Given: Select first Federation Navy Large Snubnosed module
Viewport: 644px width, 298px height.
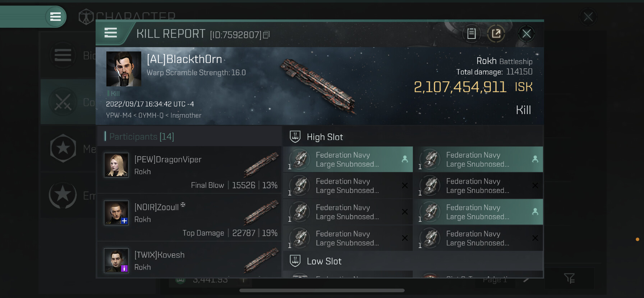Looking at the screenshot, I should click(x=348, y=159).
